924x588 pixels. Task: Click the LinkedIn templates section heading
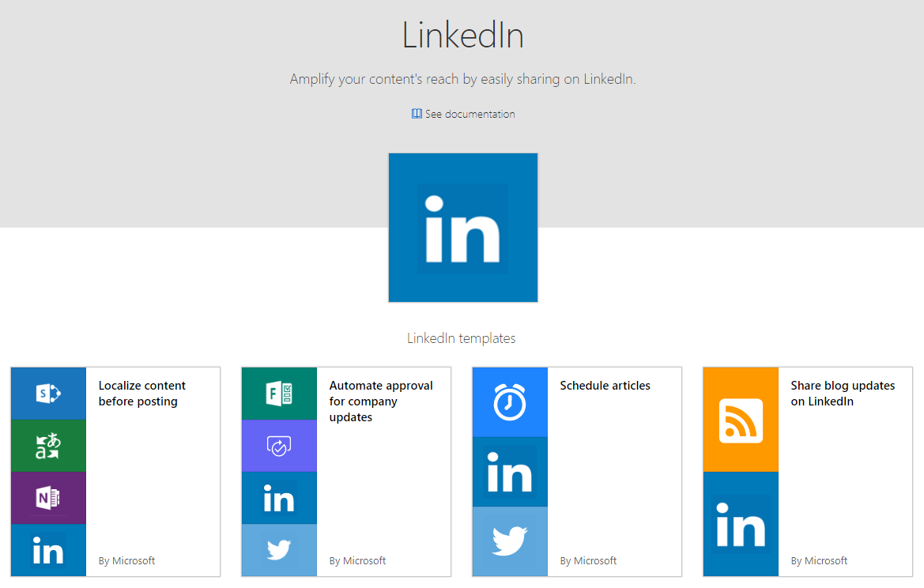[x=462, y=338]
